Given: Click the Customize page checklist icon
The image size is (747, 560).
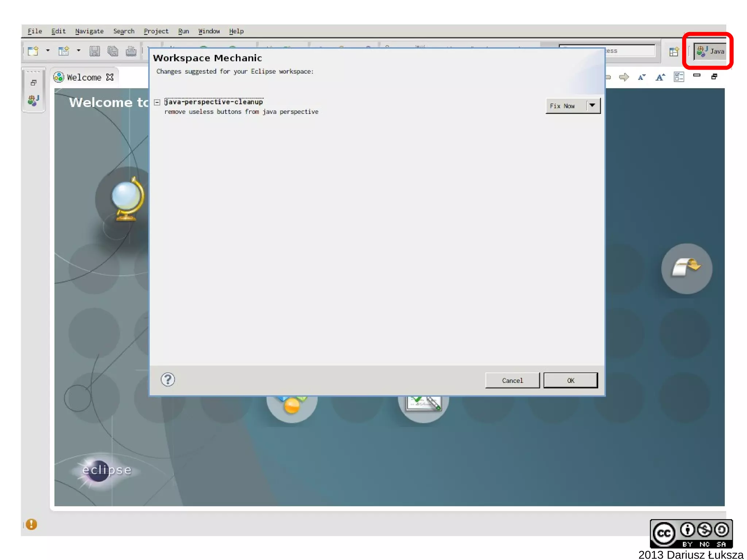Looking at the screenshot, I should (x=679, y=77).
